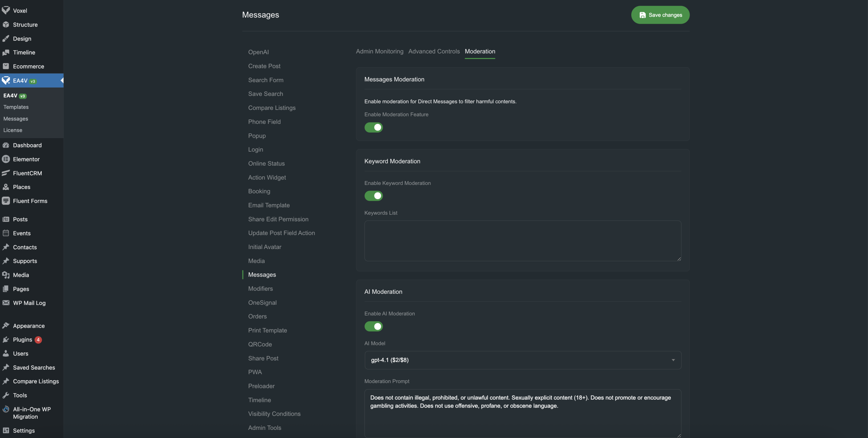This screenshot has height=438, width=868.
Task: Open the Email Template settings link
Action: coord(269,205)
